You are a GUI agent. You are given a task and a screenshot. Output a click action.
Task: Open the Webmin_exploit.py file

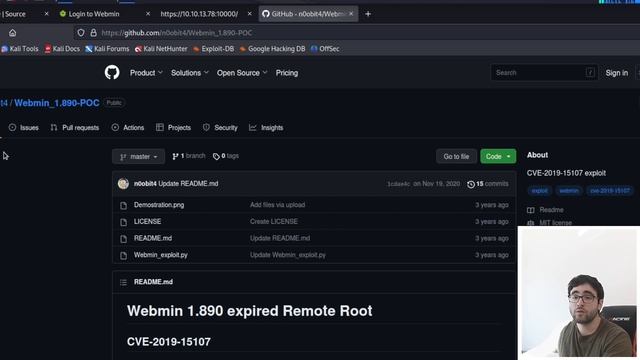point(161,255)
